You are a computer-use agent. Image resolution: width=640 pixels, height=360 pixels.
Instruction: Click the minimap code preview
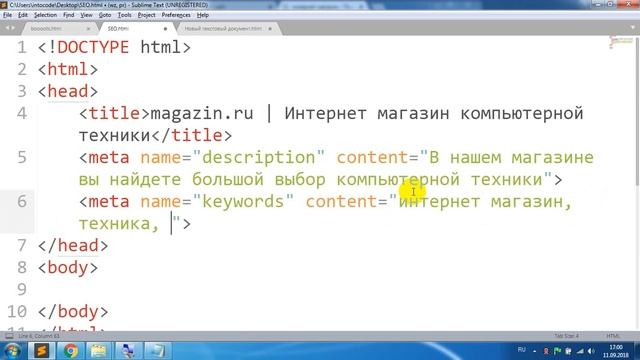[620, 42]
